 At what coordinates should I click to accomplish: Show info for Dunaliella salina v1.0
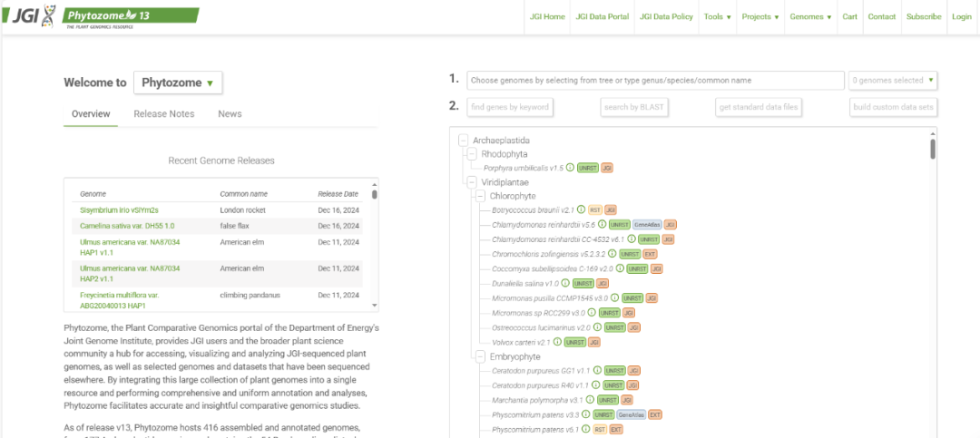click(566, 283)
